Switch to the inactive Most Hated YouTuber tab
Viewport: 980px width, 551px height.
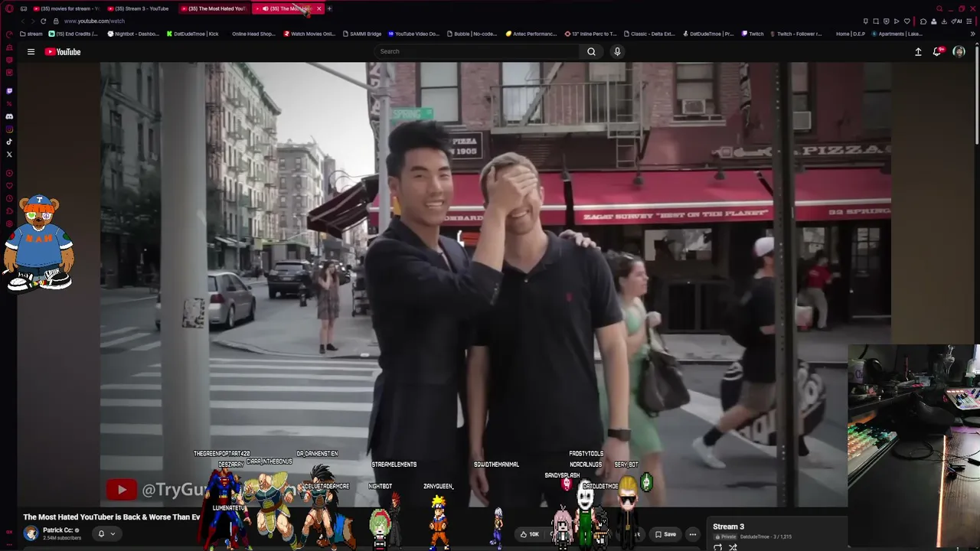pos(214,8)
